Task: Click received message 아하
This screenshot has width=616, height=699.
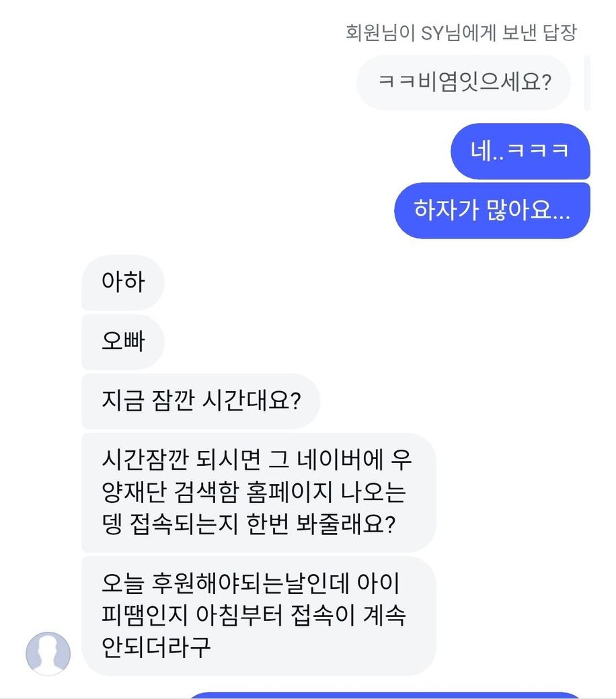Action: pos(122,282)
